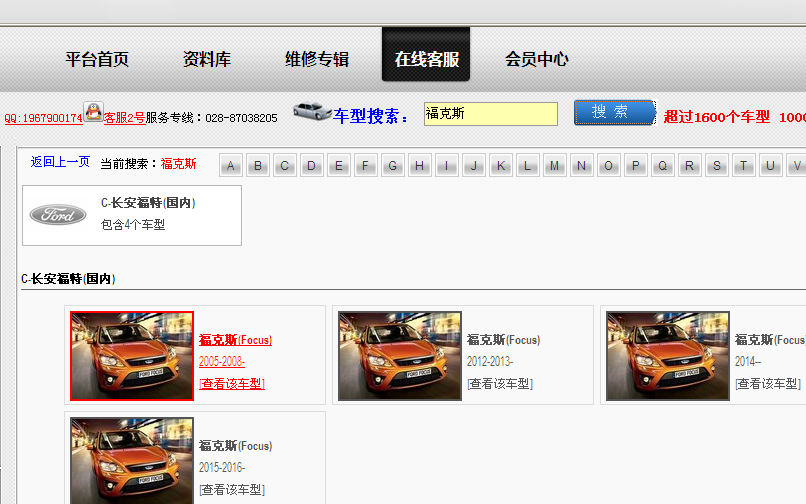Screen dimensions: 806x504
Task: Filter by letter Q
Action: 663,166
